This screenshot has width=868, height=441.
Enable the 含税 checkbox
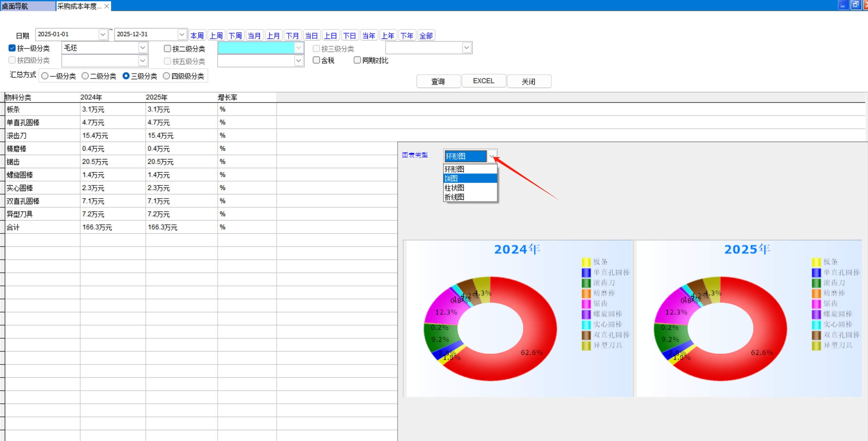tap(316, 60)
